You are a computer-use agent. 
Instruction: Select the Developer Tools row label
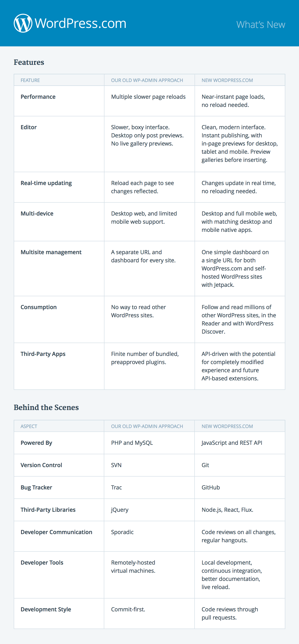coord(42,562)
